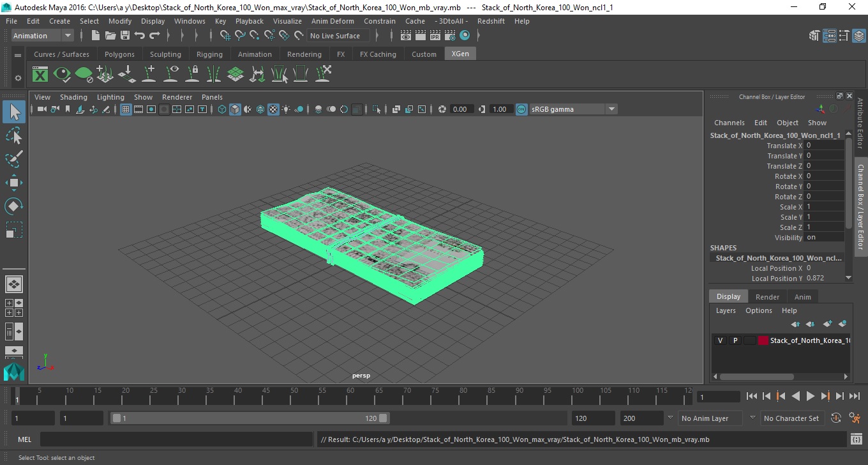Click the New Scene icon
868x465 pixels.
pyautogui.click(x=96, y=36)
